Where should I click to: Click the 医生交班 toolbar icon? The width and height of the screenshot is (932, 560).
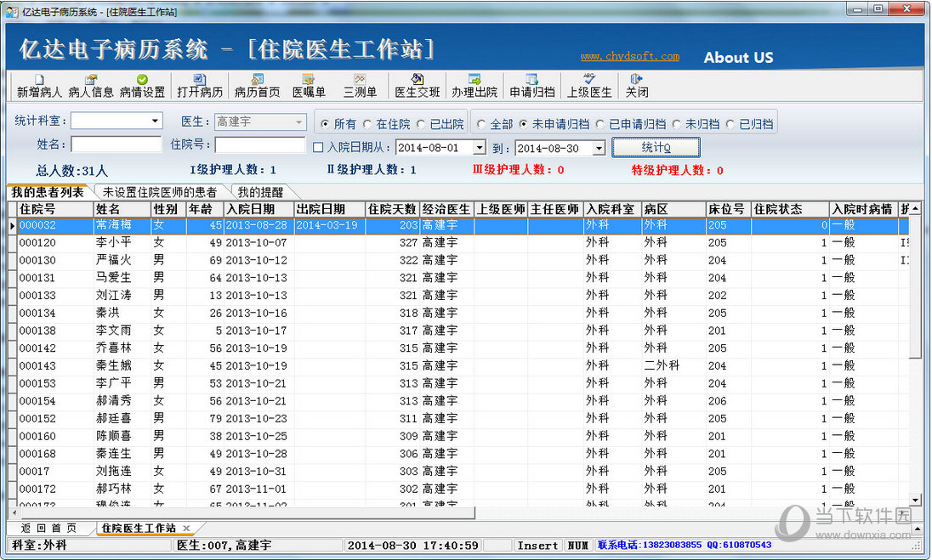[x=418, y=86]
